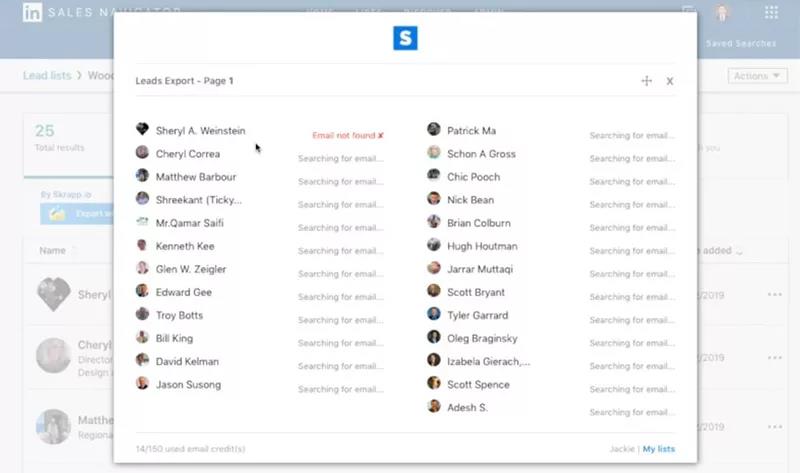Screen dimensions: 800x473
Task: Open the My lists link
Action: point(658,449)
